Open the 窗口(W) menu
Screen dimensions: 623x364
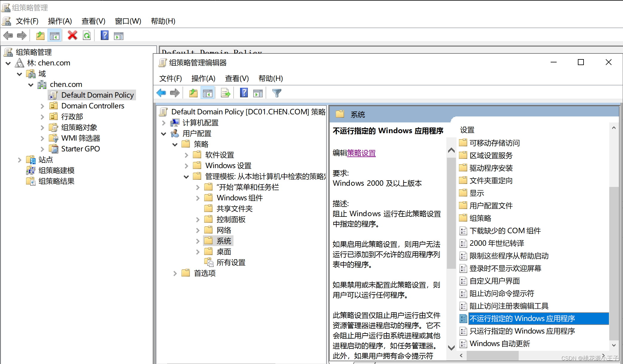pyautogui.click(x=128, y=21)
